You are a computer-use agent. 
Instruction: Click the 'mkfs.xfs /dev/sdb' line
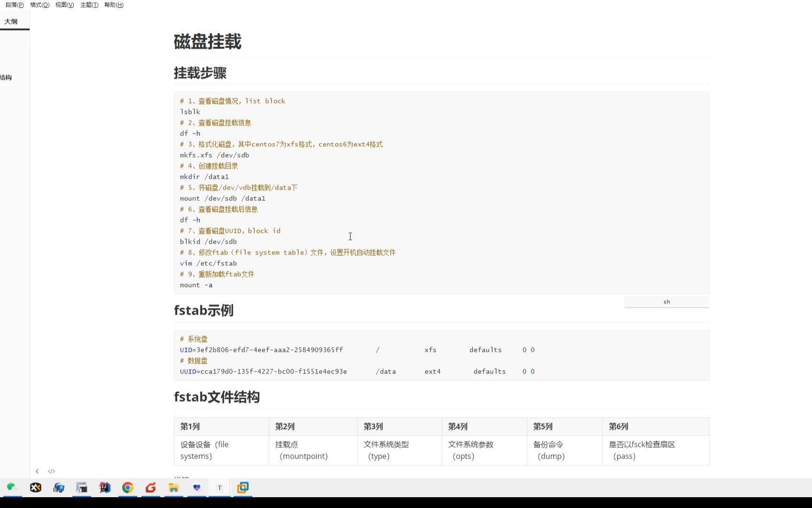click(214, 155)
